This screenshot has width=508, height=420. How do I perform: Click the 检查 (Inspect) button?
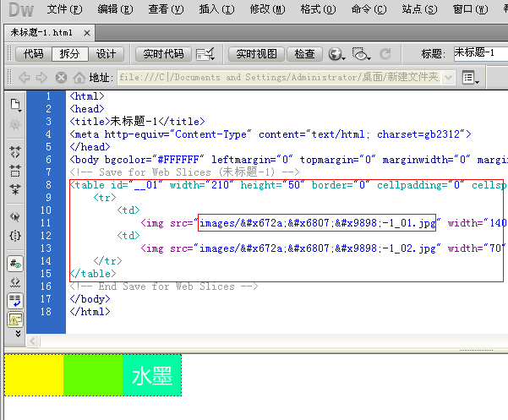(304, 54)
